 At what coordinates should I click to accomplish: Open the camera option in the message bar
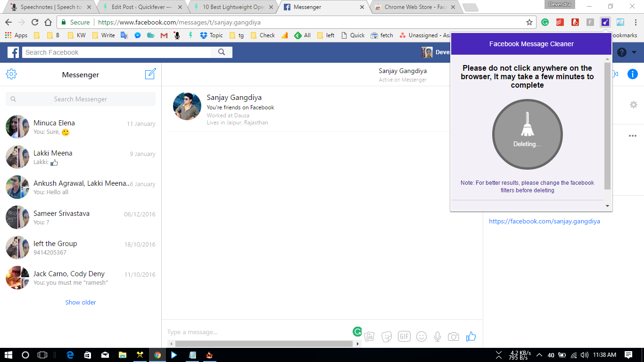click(454, 336)
